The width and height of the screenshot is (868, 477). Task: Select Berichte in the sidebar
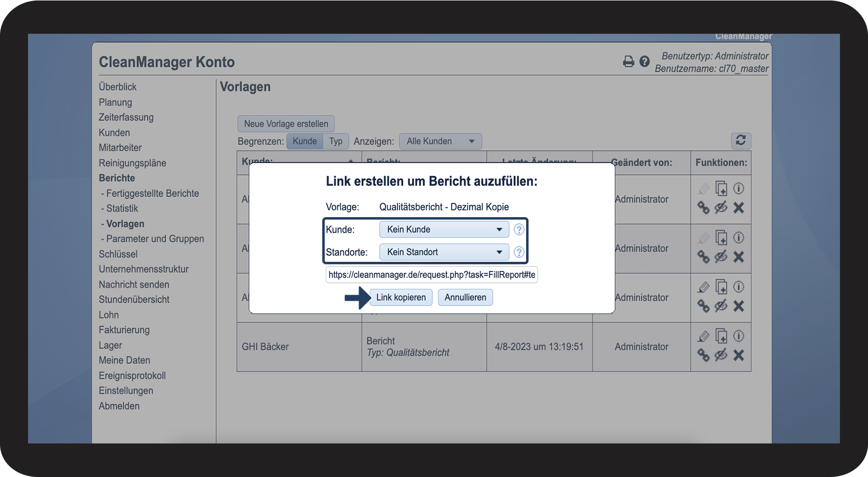point(117,178)
